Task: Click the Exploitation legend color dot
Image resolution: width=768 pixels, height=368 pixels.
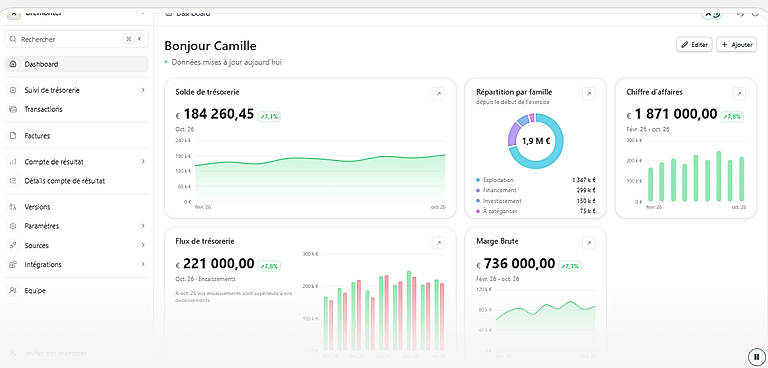Action: point(478,180)
